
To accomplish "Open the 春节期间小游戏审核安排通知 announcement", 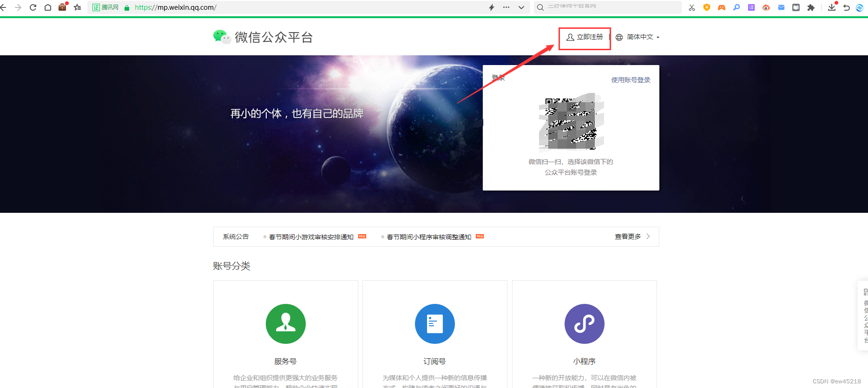I will (x=311, y=237).
